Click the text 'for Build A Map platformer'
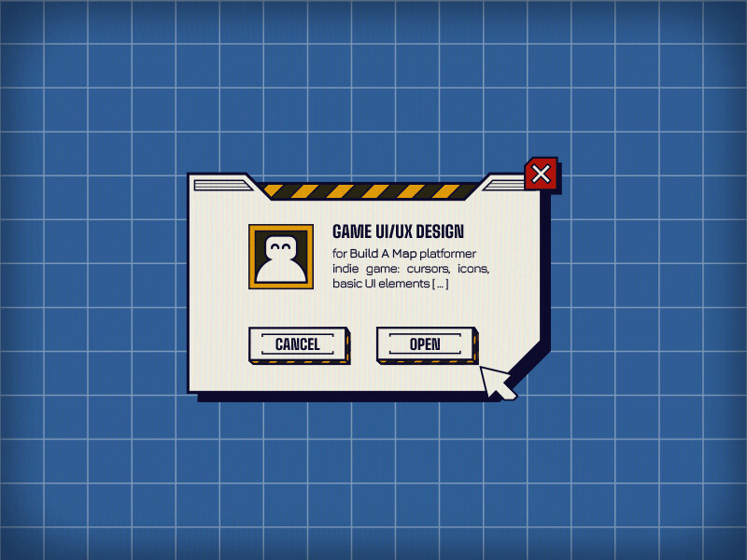This screenshot has height=560, width=747. [x=404, y=253]
